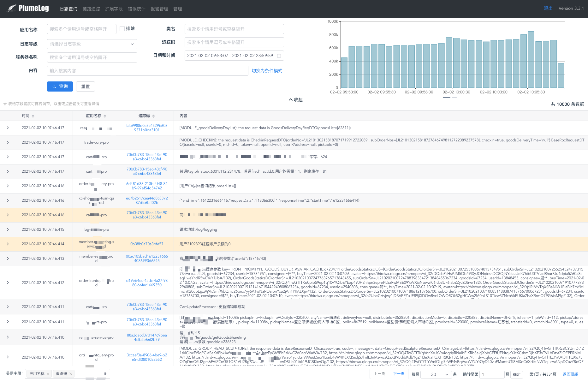Expand row with trade-core-pro entry
Viewport: 588px width, 381px height.
pos(8,142)
